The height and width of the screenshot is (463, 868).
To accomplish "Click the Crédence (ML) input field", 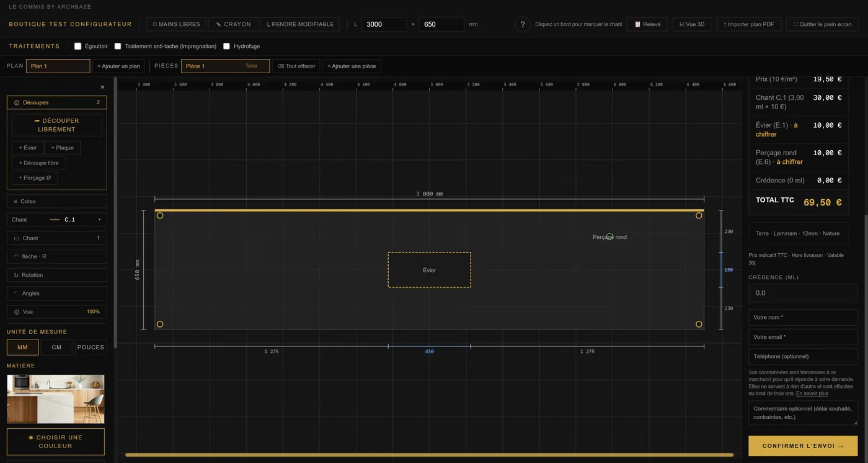I will [x=803, y=293].
